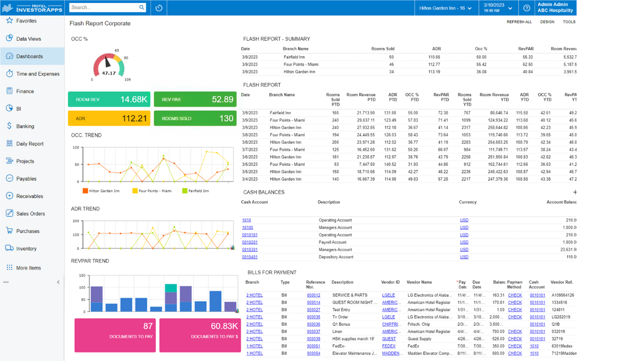Click the Tv Order bill description
The image size is (644, 362).
[341, 317]
